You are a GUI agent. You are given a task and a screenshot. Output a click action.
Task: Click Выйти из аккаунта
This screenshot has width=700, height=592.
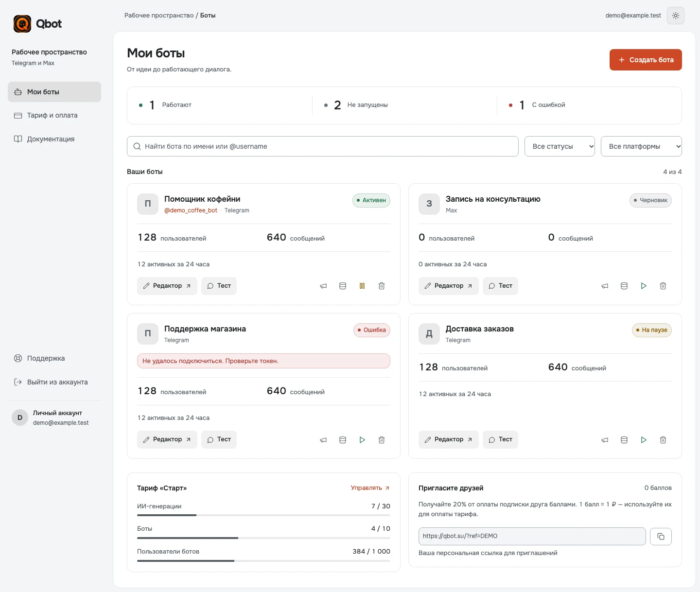pyautogui.click(x=54, y=382)
